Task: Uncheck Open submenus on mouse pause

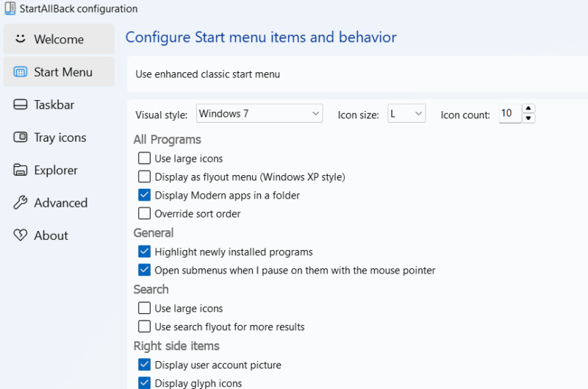Action: 144,270
